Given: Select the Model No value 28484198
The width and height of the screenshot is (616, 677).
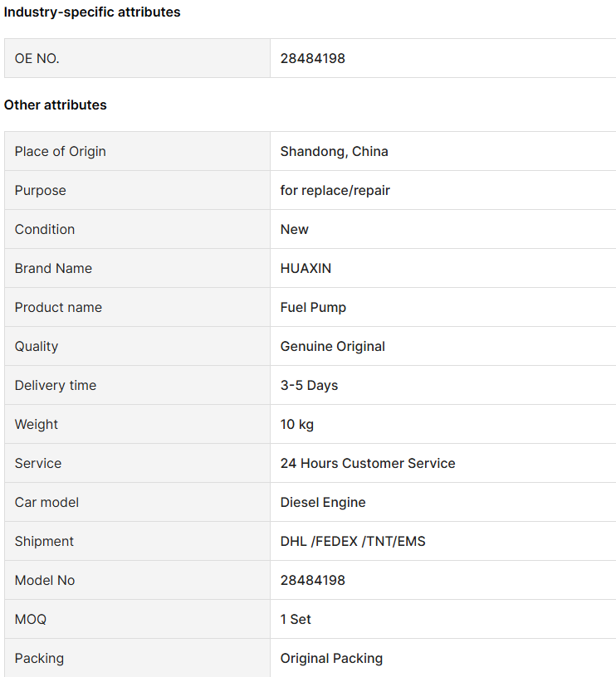Looking at the screenshot, I should click(312, 580).
